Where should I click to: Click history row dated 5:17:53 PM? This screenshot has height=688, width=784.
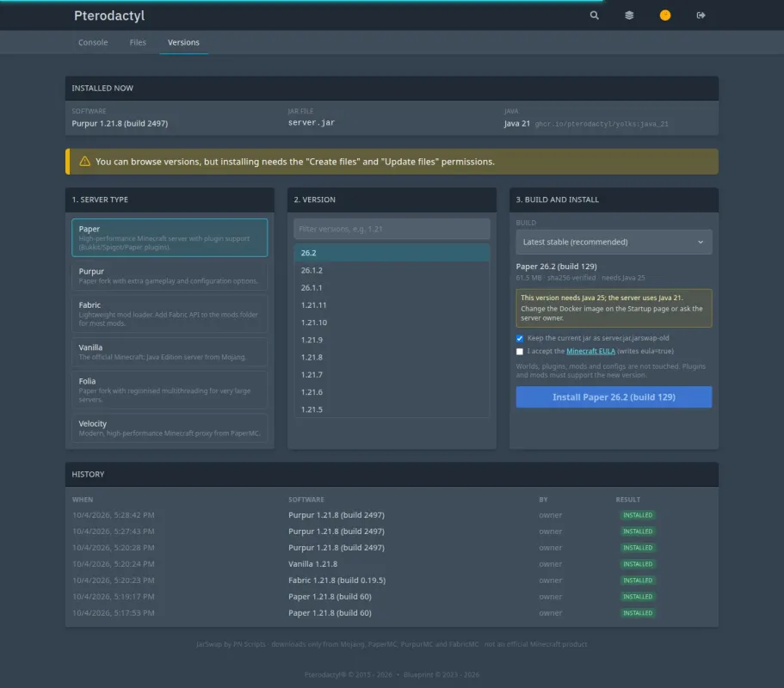392,613
